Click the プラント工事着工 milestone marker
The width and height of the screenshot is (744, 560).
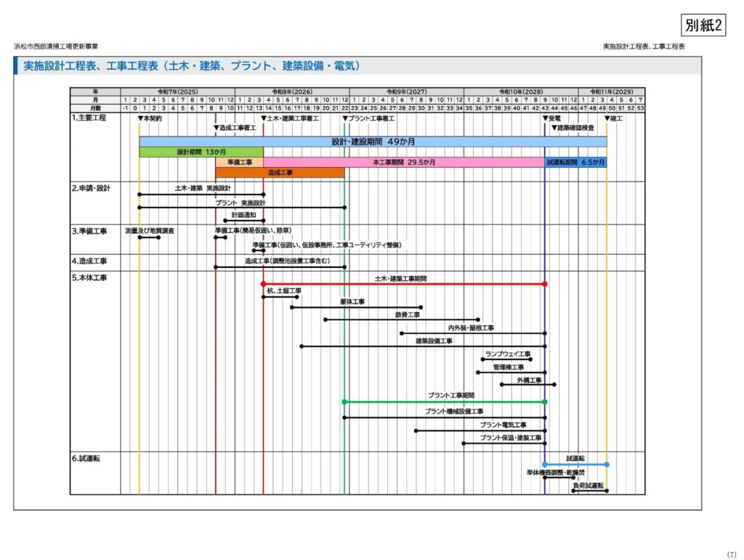tap(368, 118)
